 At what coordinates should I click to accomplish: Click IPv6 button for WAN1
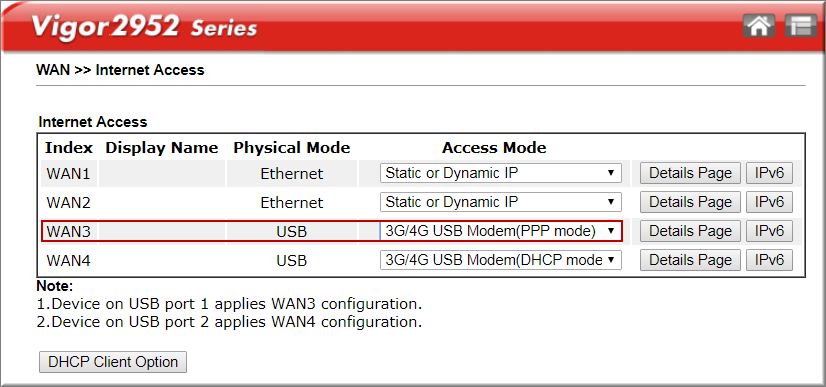[x=769, y=173]
